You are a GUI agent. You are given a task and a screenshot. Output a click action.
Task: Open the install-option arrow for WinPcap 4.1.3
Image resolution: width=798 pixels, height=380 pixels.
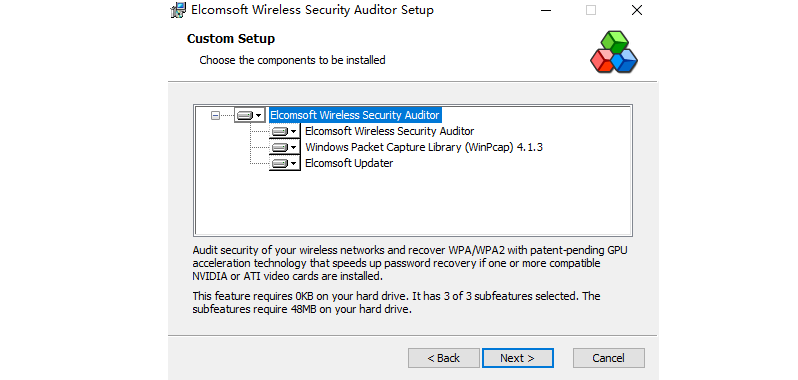tap(293, 149)
